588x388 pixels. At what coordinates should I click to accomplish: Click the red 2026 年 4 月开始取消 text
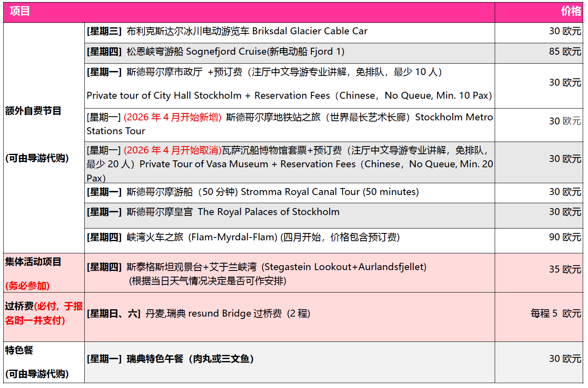tap(172, 151)
